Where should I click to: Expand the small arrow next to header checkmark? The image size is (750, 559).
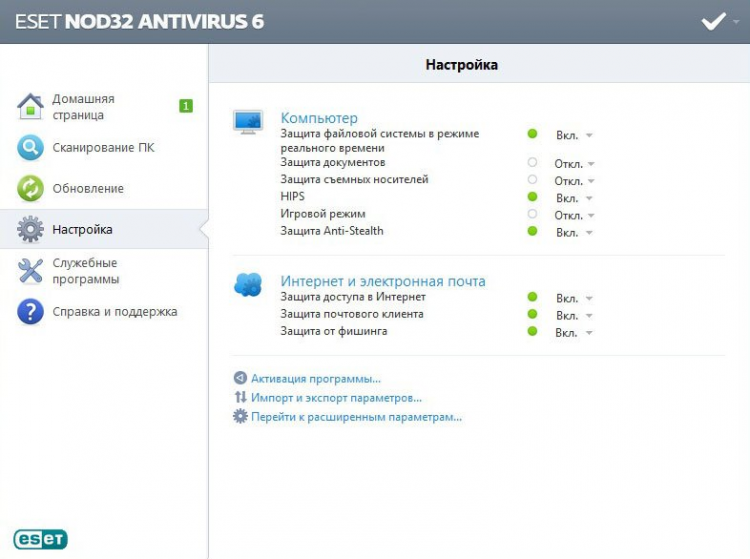735,22
